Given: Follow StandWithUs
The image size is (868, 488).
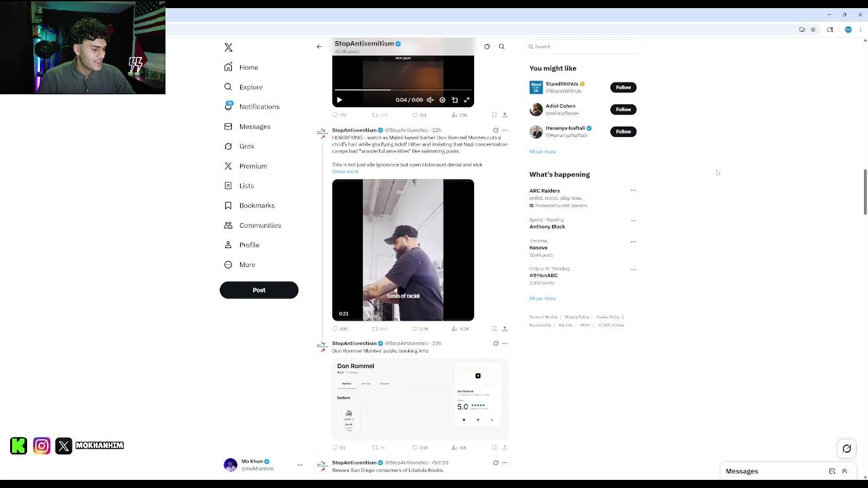Looking at the screenshot, I should (x=623, y=87).
